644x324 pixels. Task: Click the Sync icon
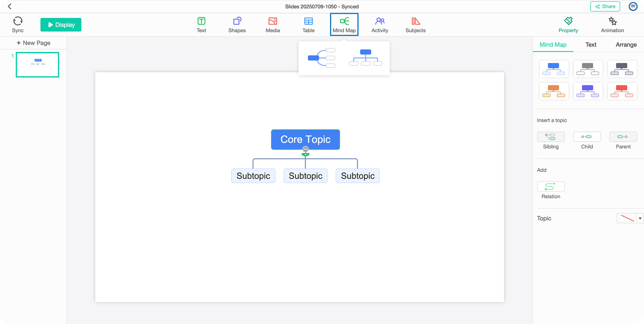coord(18,21)
